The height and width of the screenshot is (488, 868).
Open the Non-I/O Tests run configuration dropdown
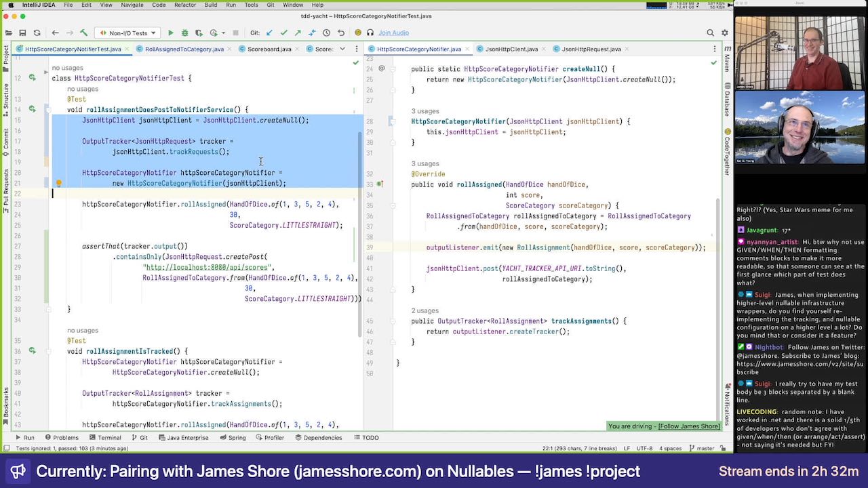tap(127, 33)
